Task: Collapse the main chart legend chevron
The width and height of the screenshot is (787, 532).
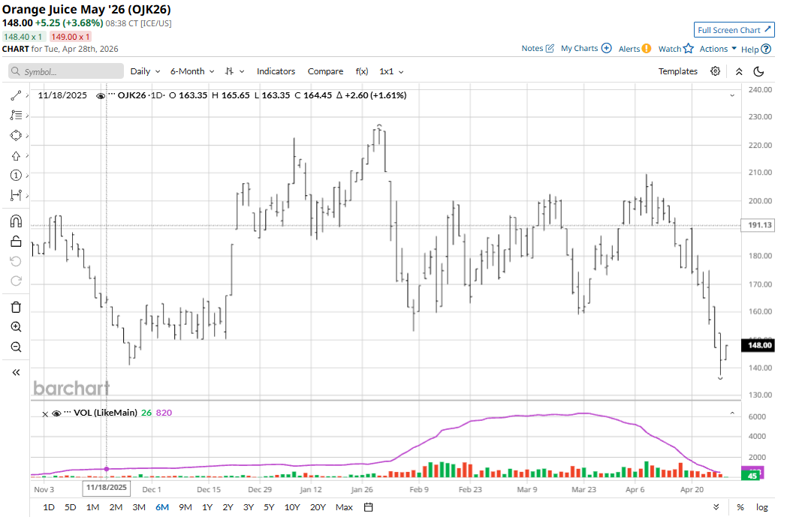Action: click(732, 95)
